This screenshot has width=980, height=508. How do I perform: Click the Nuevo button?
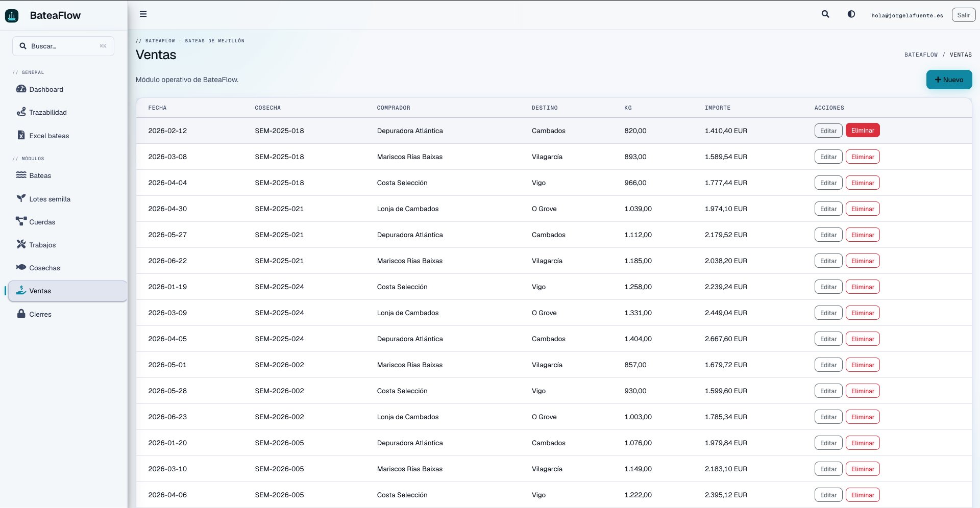tap(949, 80)
